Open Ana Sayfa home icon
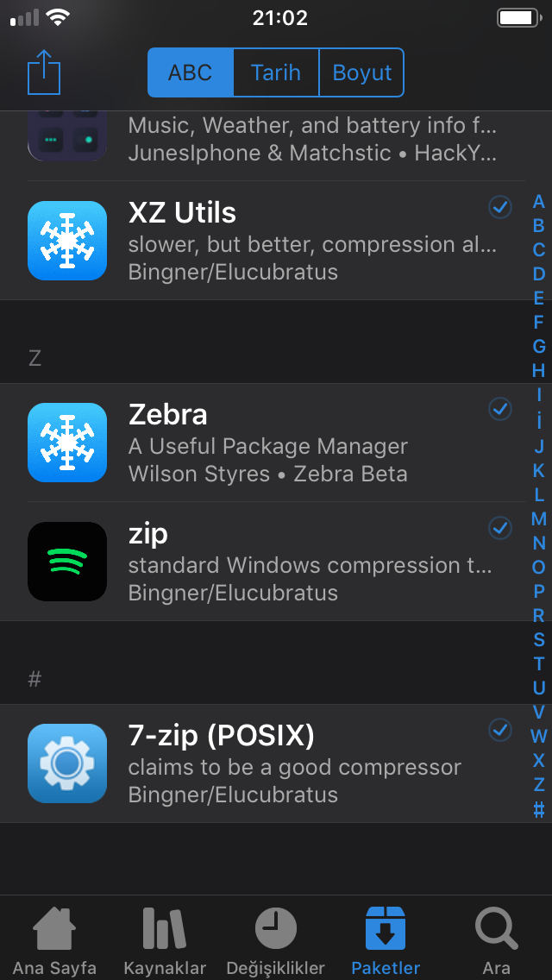The height and width of the screenshot is (980, 552). tap(54, 929)
